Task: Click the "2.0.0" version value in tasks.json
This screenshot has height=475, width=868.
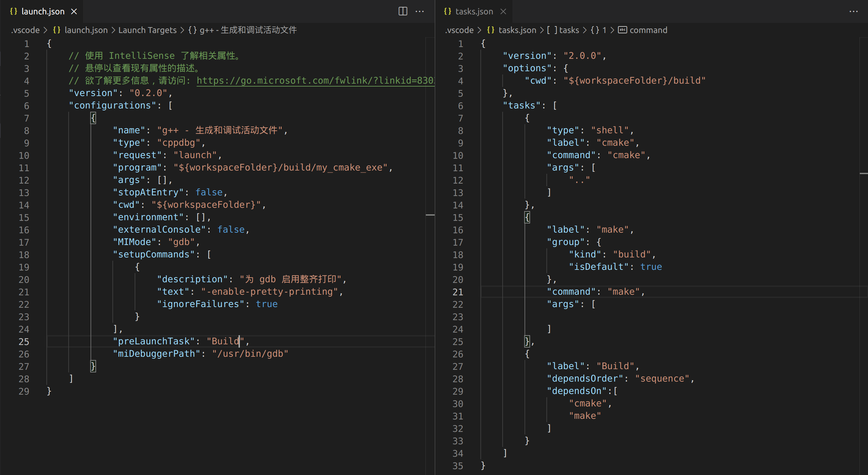Action: click(582, 56)
